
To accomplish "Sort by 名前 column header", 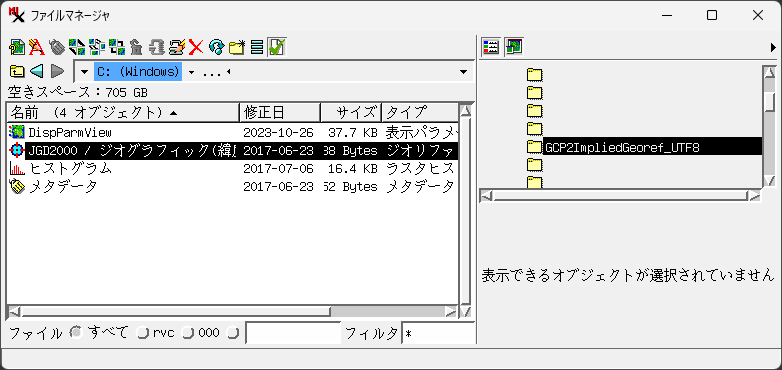I will point(123,113).
